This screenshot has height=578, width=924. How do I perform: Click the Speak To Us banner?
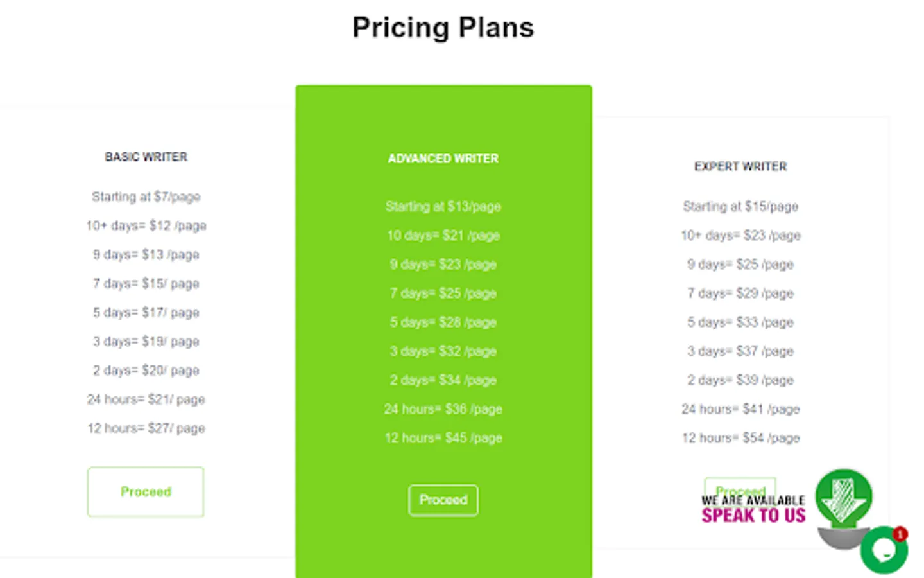(x=753, y=515)
